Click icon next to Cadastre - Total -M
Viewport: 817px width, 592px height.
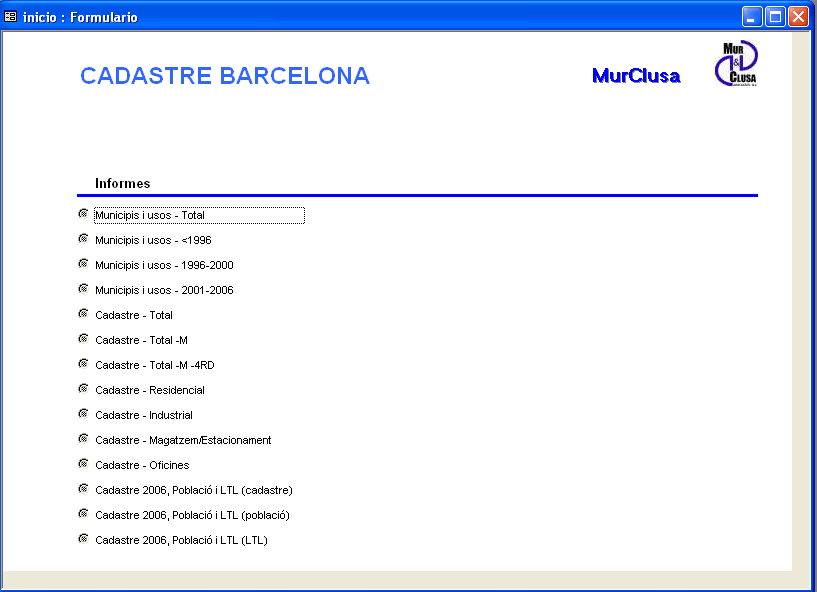[83, 339]
